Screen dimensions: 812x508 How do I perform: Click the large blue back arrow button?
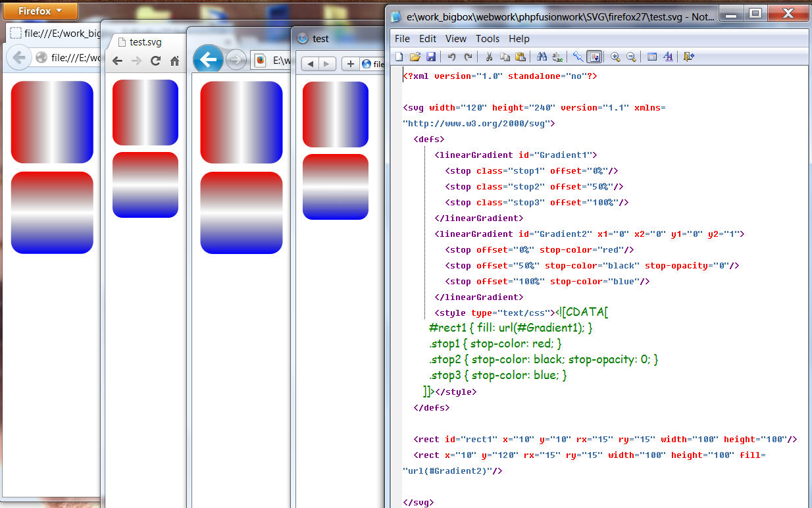click(208, 60)
